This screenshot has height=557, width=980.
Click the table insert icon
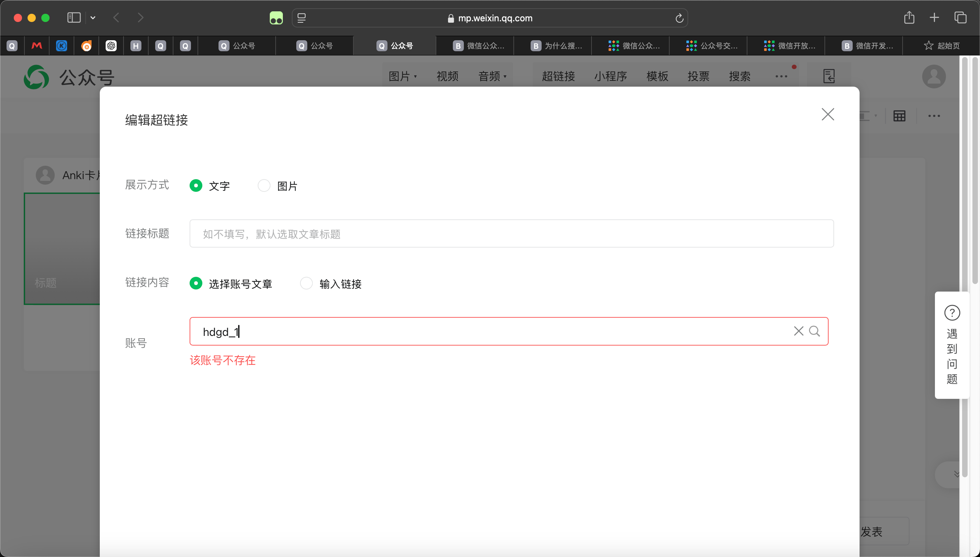pos(899,116)
